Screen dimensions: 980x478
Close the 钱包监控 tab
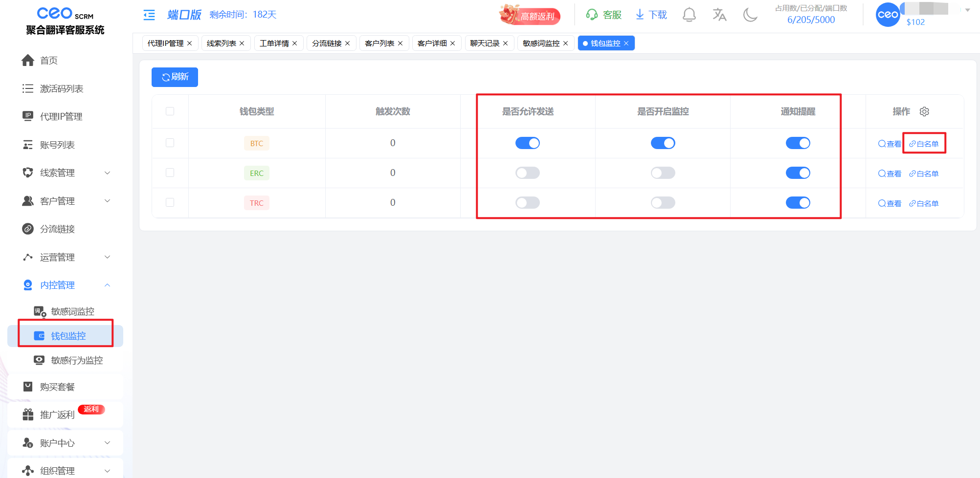click(x=626, y=43)
